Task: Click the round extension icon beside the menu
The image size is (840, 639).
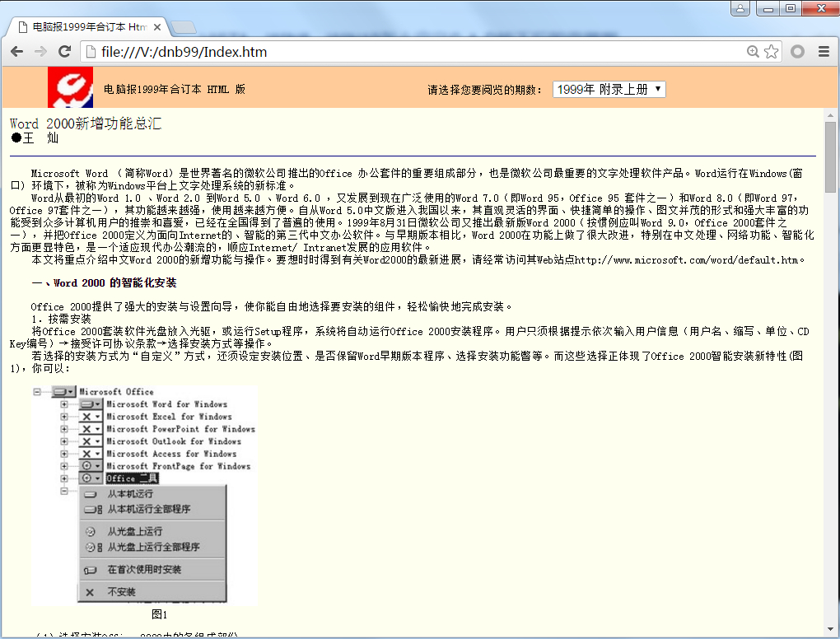Action: pyautogui.click(x=798, y=51)
